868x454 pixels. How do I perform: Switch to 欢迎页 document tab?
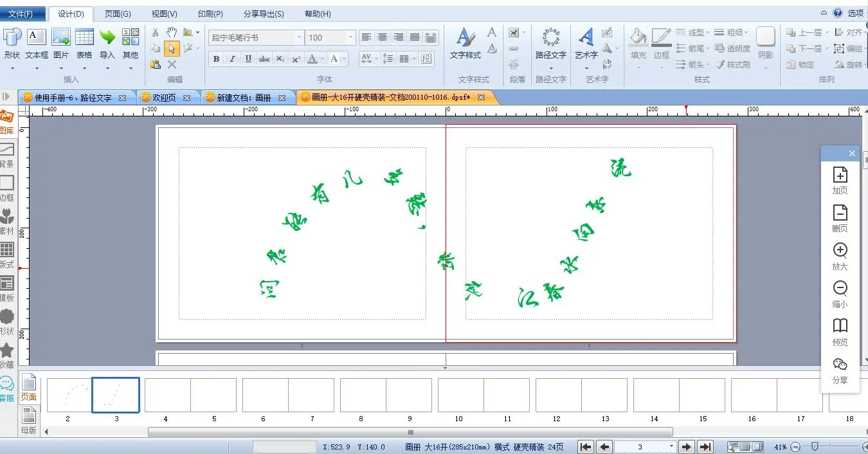click(x=164, y=98)
